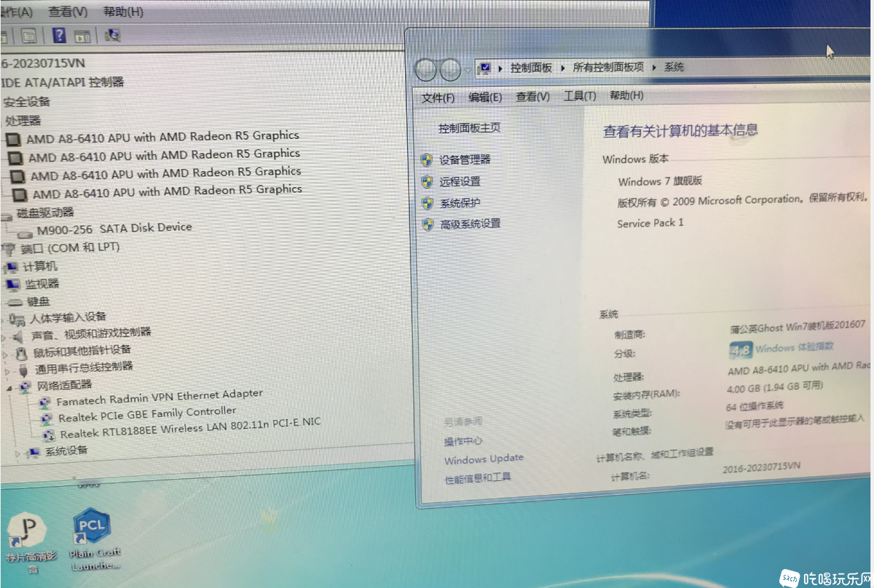Open the dropdown arrow after 所有控制面板项 in the breadcrumb
The width and height of the screenshot is (874, 588).
coord(653,67)
